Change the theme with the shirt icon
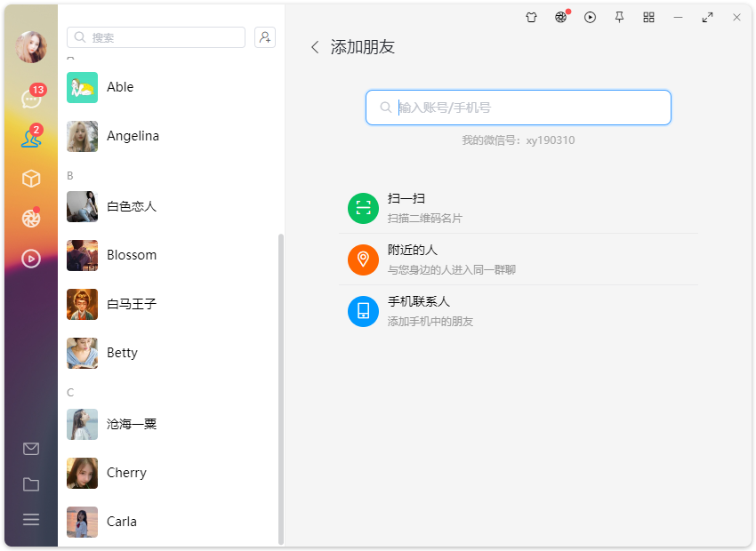This screenshot has height=551, width=756. (531, 17)
